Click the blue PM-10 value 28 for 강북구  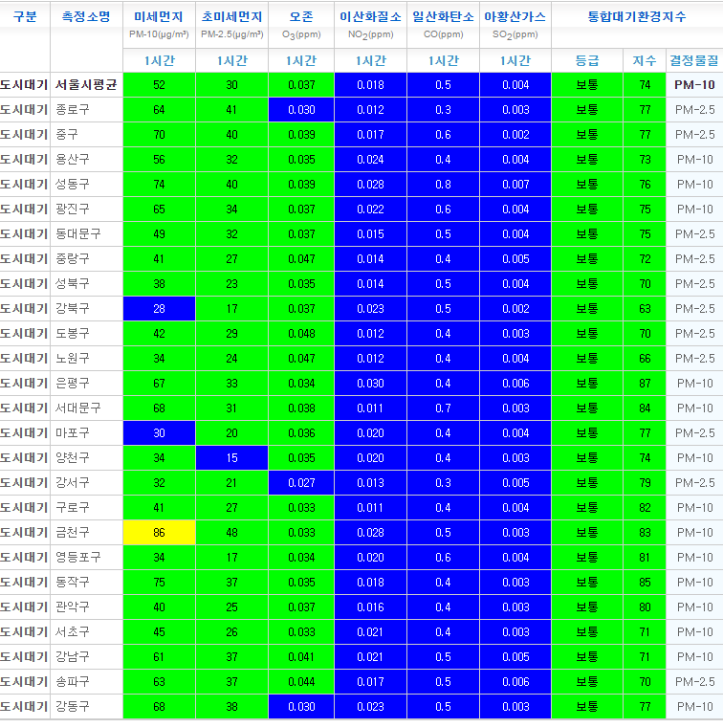click(159, 308)
